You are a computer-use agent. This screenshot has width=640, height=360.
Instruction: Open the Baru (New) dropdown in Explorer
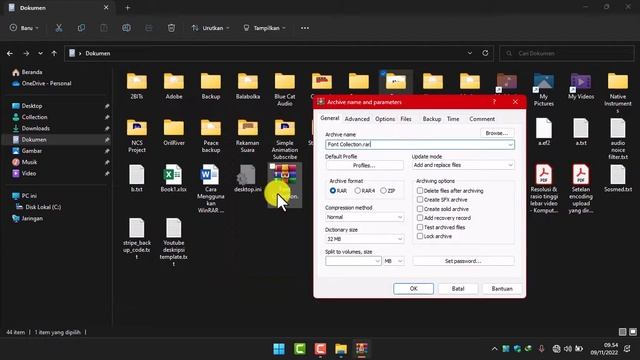(24, 28)
